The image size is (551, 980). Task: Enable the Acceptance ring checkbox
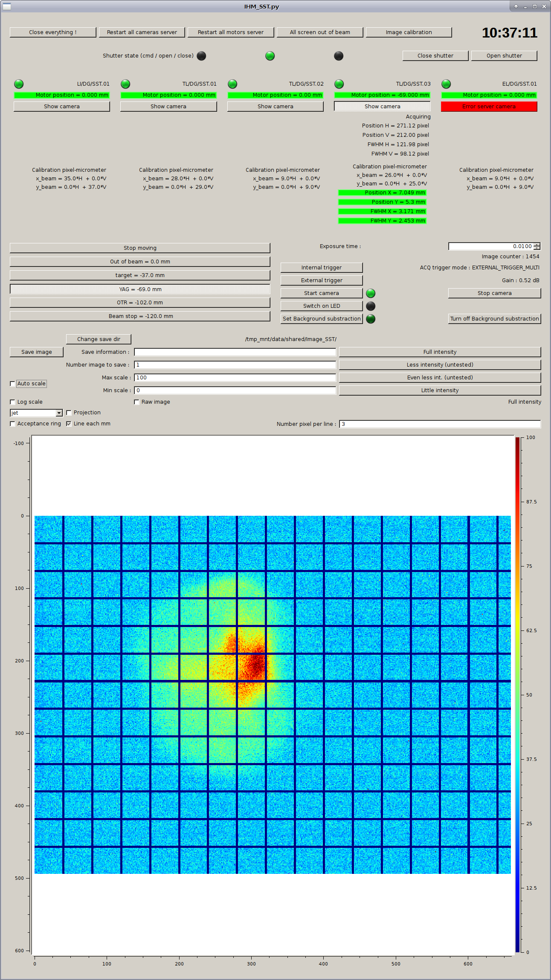point(13,424)
